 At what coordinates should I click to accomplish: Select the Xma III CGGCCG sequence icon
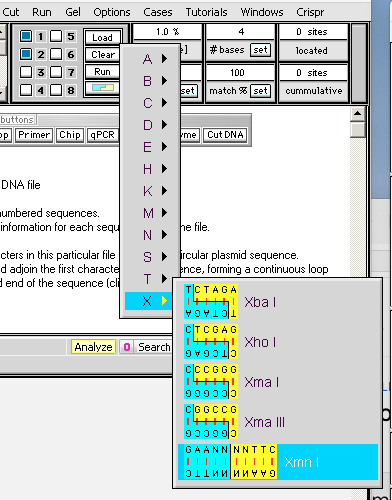click(211, 421)
